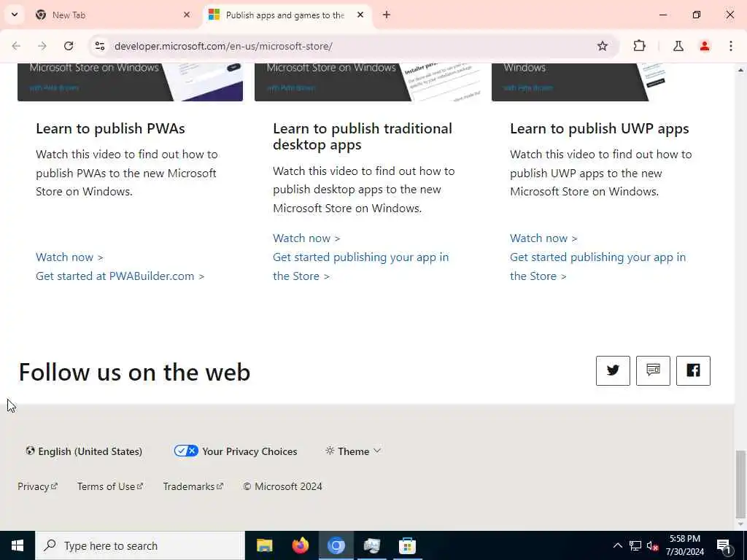The height and width of the screenshot is (560, 747).
Task: Click the Learn to publish PWAs heading
Action: pos(110,128)
